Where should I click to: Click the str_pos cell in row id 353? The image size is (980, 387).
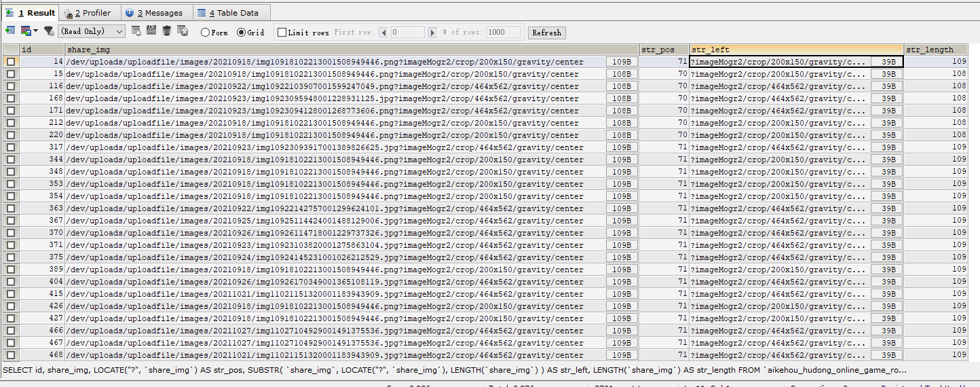click(664, 184)
